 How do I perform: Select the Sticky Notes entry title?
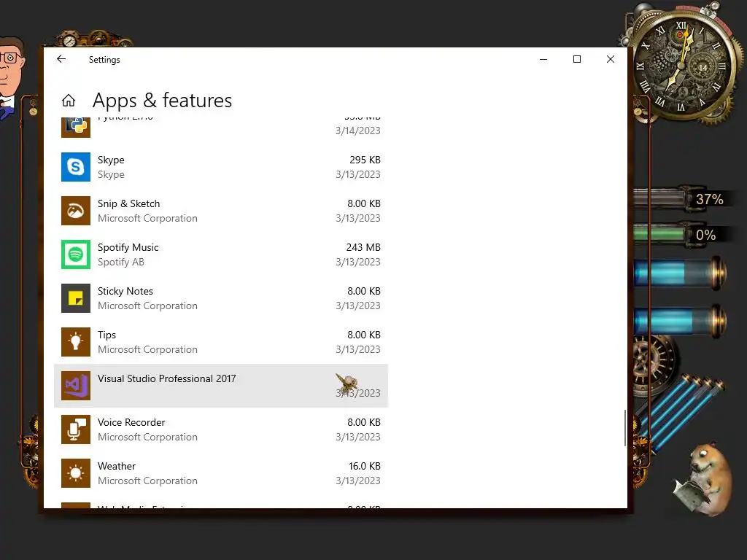pos(125,291)
